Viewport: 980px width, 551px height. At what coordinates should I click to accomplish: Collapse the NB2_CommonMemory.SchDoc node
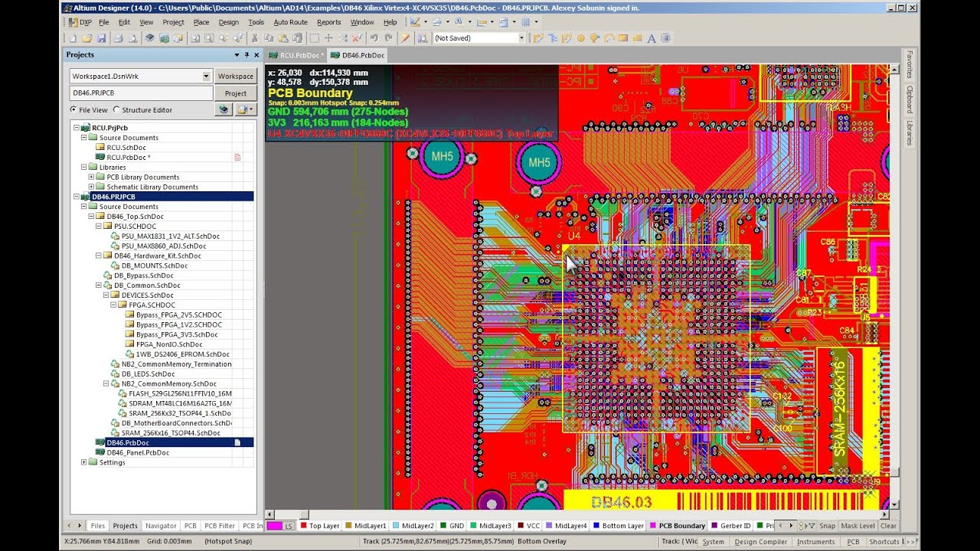tap(106, 384)
